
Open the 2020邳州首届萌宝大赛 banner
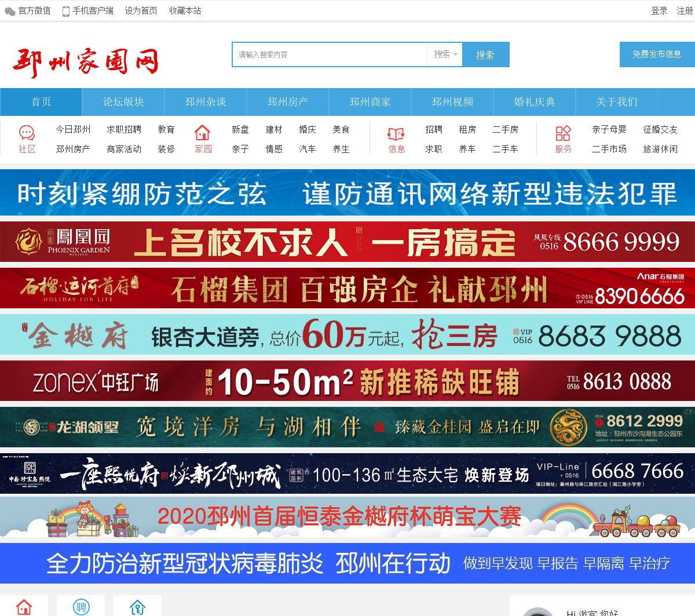(348, 517)
